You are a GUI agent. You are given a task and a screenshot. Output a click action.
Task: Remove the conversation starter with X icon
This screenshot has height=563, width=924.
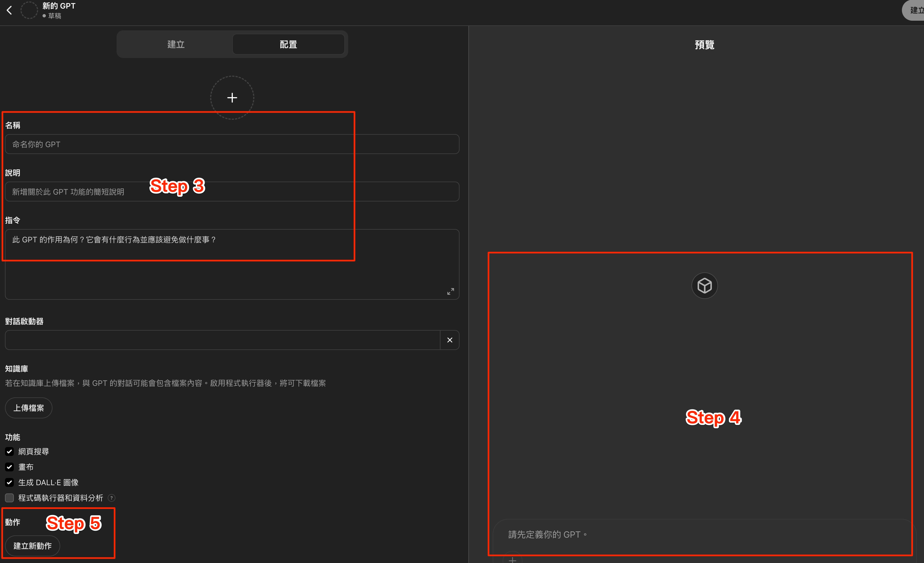coord(450,340)
